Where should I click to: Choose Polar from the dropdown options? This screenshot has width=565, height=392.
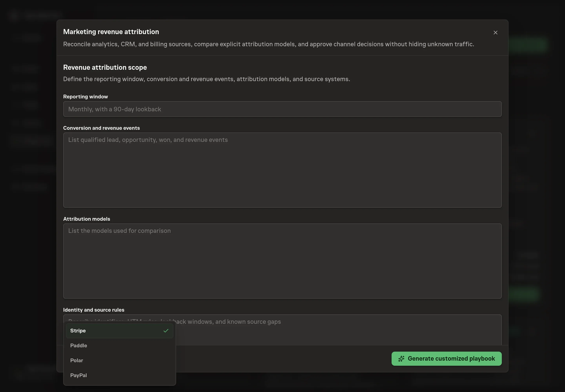click(119, 360)
